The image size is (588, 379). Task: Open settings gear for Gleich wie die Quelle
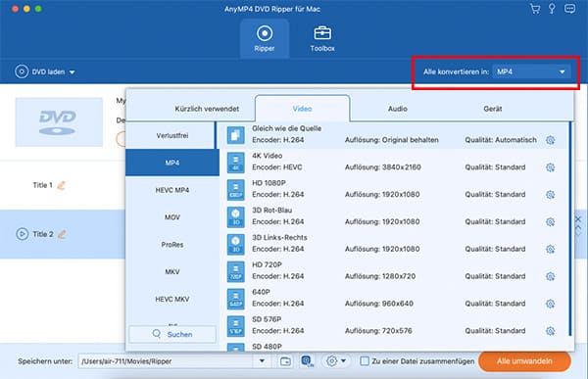550,140
